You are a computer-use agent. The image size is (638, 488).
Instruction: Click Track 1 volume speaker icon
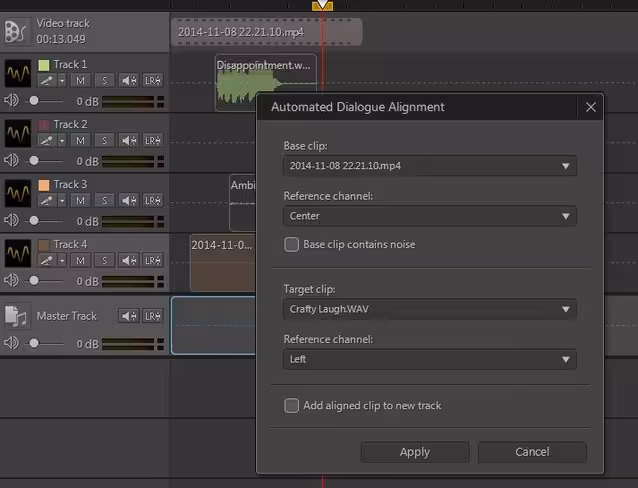coord(11,100)
